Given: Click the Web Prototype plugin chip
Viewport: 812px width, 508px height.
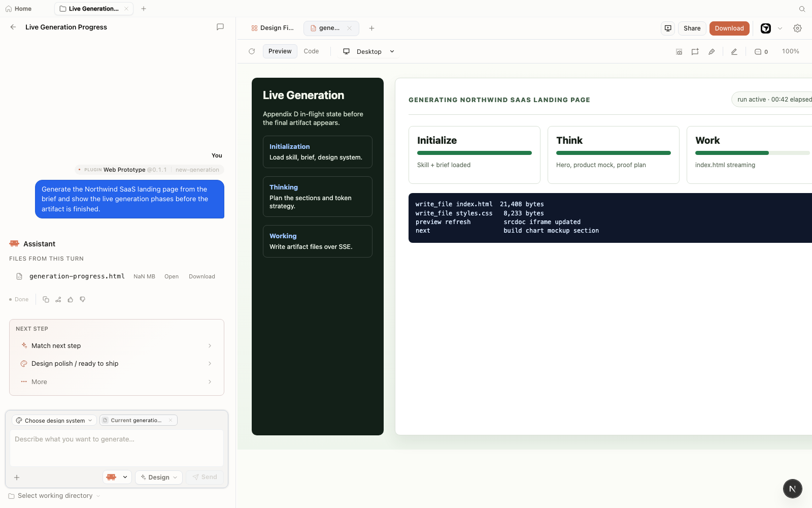Looking at the screenshot, I should [x=149, y=170].
